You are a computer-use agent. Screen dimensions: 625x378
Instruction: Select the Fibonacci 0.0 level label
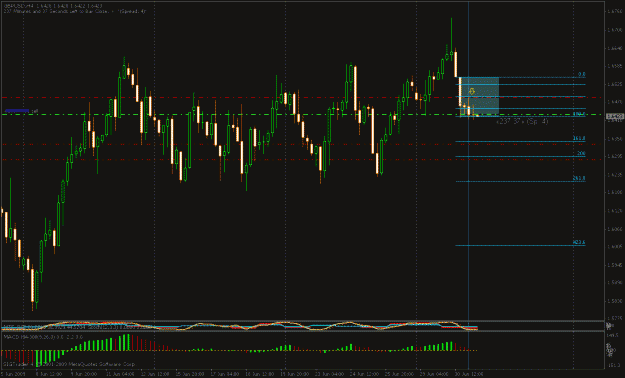coord(582,74)
